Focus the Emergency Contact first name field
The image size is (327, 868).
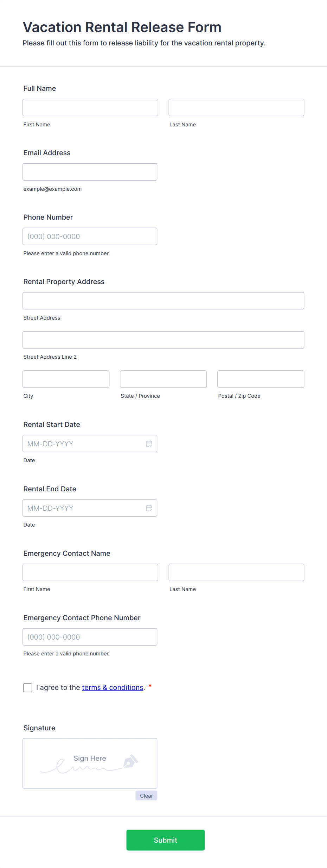coord(90,572)
